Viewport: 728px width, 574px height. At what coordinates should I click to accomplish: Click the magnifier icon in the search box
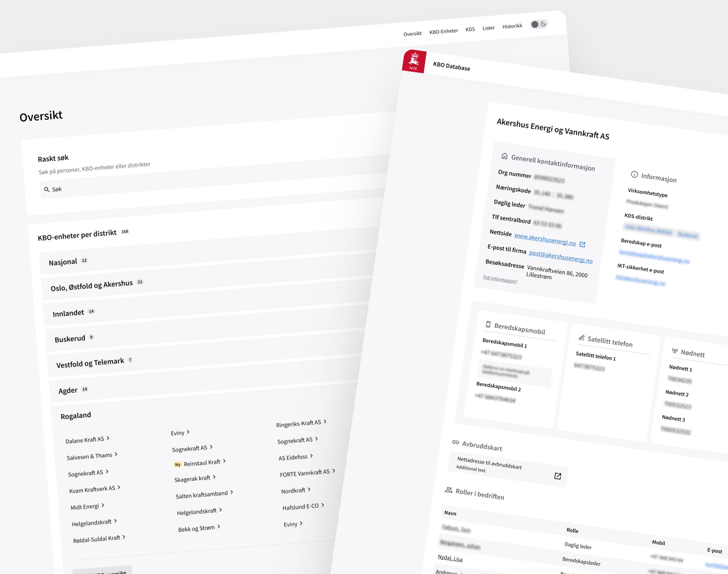point(47,190)
